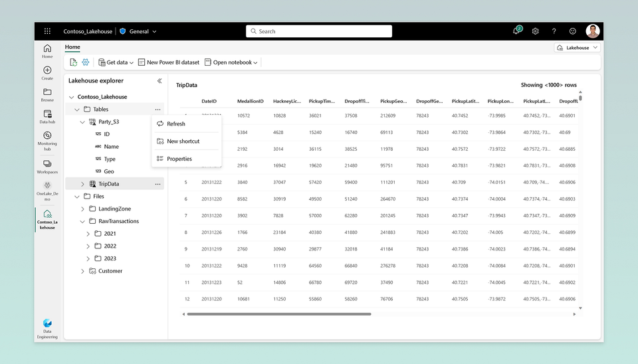The height and width of the screenshot is (364, 638).
Task: Collapse the Tables folder chevron
Action: (77, 110)
